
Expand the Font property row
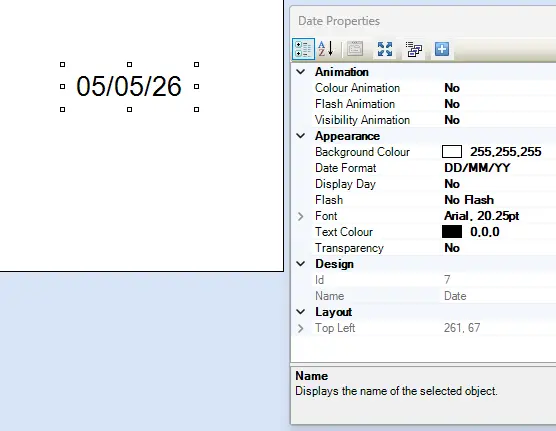pos(301,216)
